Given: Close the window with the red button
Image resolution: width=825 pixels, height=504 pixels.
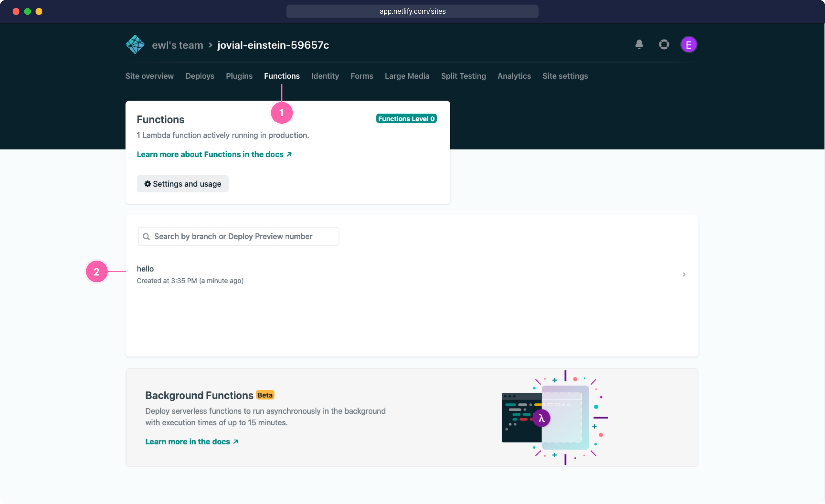Looking at the screenshot, I should pos(16,11).
